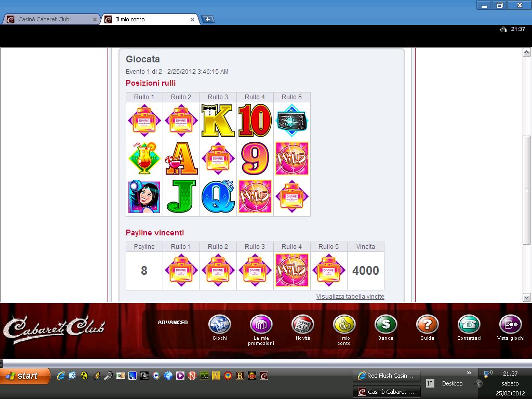Open a new tab with the plus button
The height and width of the screenshot is (399, 532).
click(x=208, y=19)
